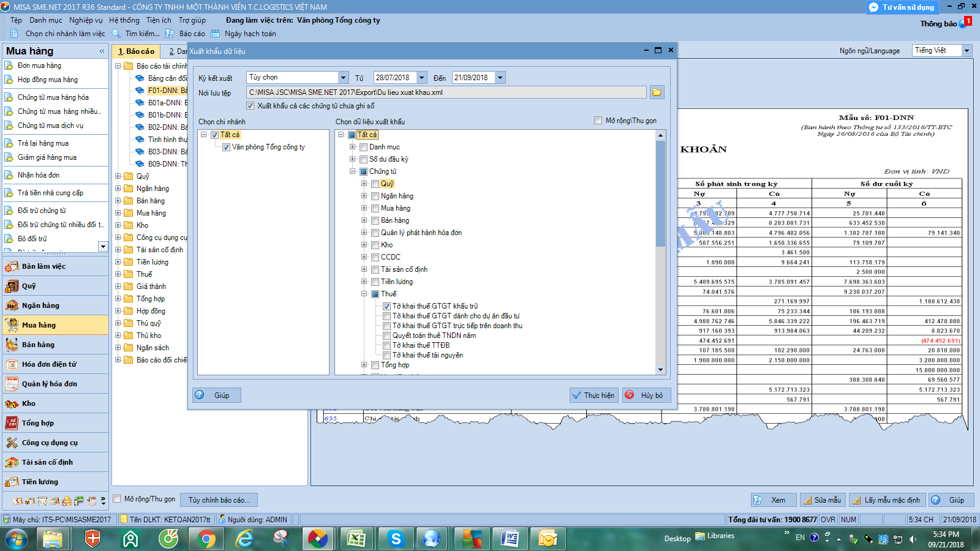Click Nơi lưu tệp path field
Viewport: 980px width, 551px height.
click(x=447, y=92)
